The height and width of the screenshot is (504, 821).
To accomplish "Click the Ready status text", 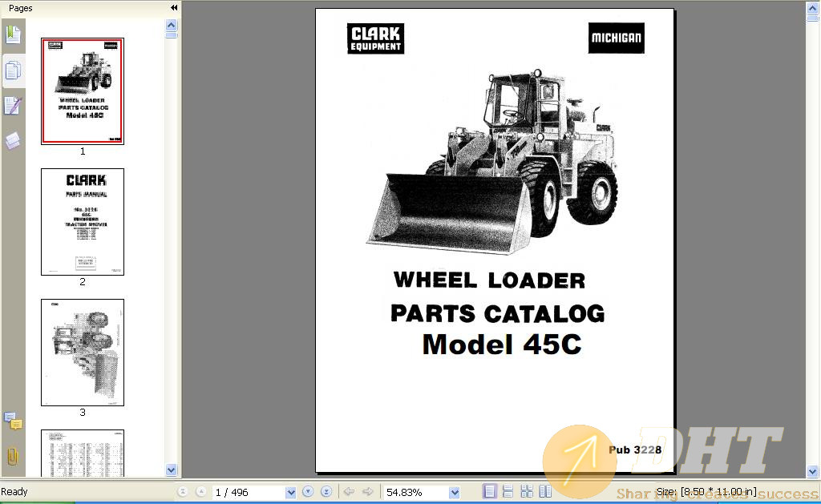I will pos(14,492).
